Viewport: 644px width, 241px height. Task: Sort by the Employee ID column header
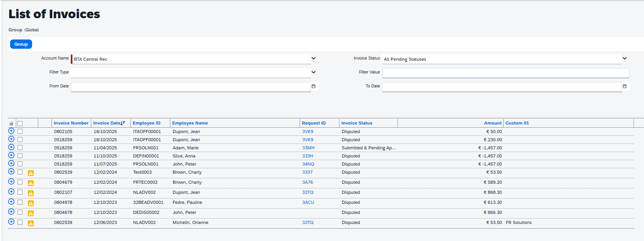click(146, 123)
